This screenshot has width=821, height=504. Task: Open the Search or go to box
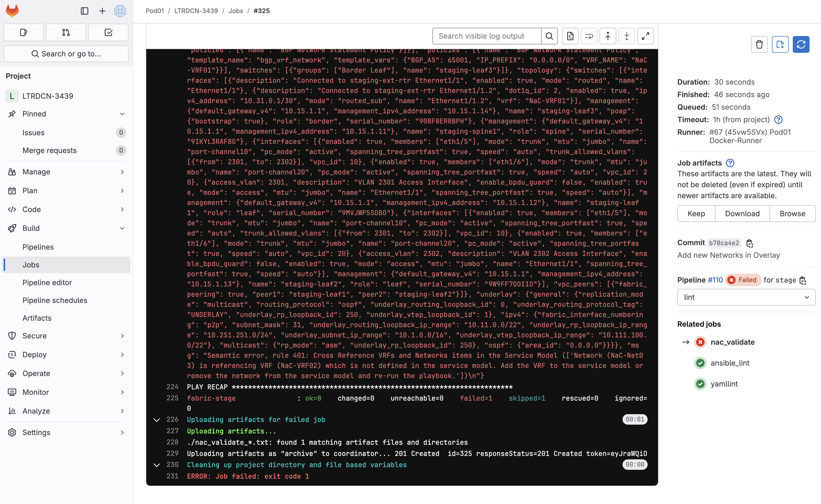[x=66, y=54]
